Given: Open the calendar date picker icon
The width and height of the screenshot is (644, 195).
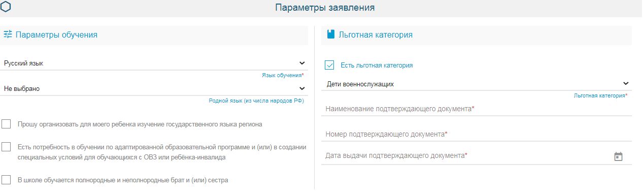Looking at the screenshot, I should [618, 156].
